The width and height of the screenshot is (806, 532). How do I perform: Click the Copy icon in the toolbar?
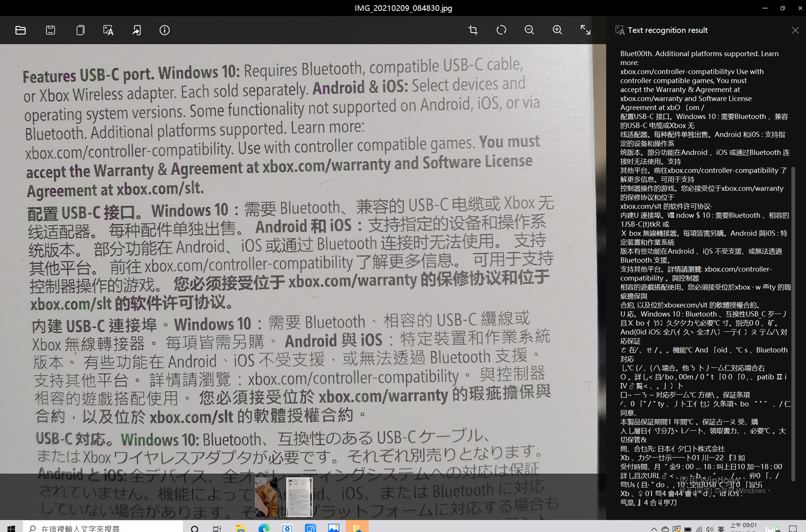tap(80, 30)
